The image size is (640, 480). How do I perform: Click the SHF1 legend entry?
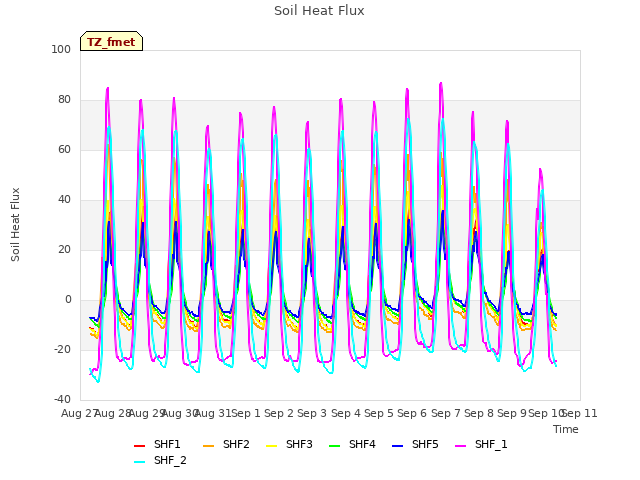point(157,444)
